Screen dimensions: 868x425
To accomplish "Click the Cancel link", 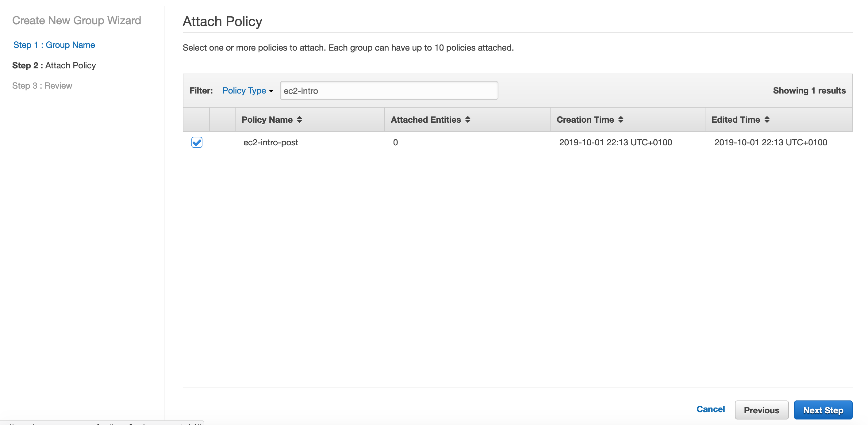I will [711, 409].
